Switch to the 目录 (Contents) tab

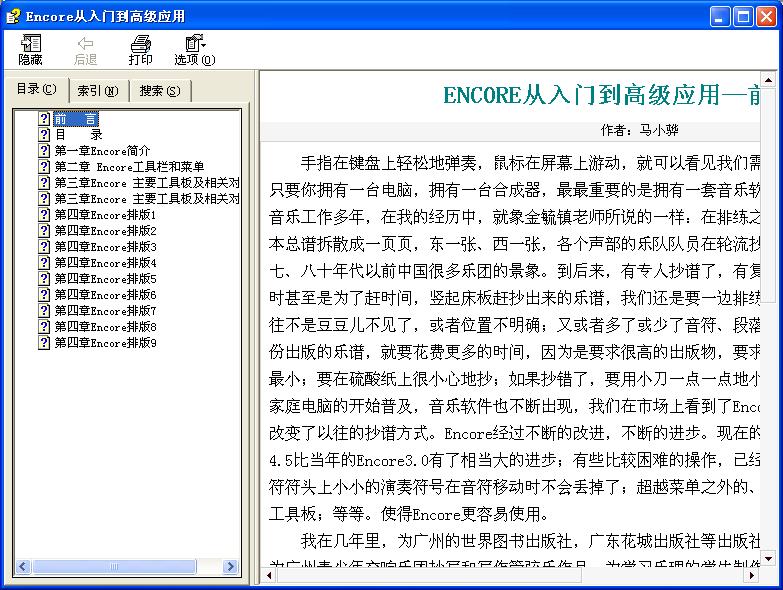coord(36,89)
